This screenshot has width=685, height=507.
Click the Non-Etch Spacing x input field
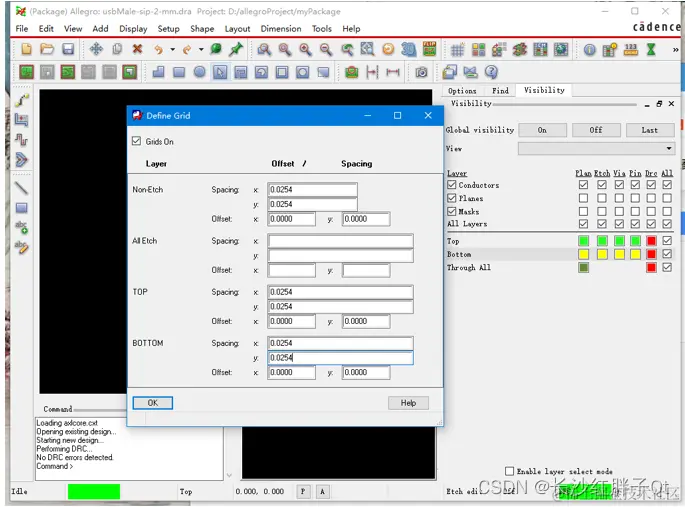coord(312,190)
